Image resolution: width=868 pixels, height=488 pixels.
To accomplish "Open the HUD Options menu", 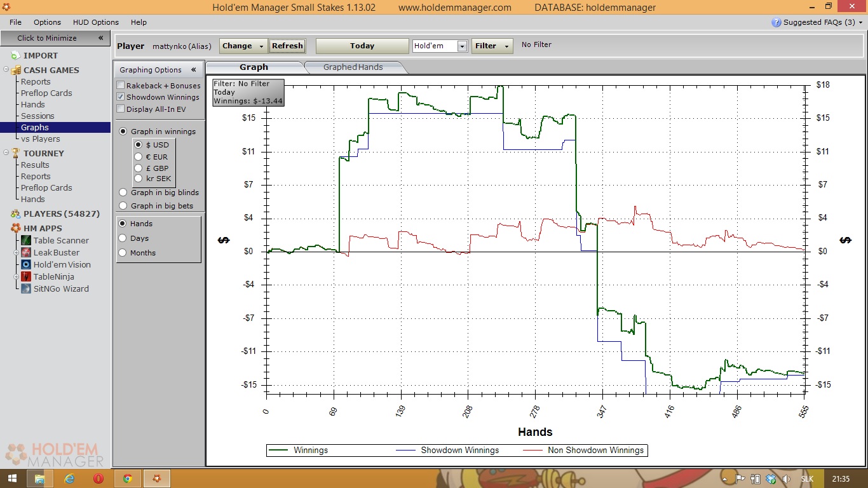I will pyautogui.click(x=96, y=22).
